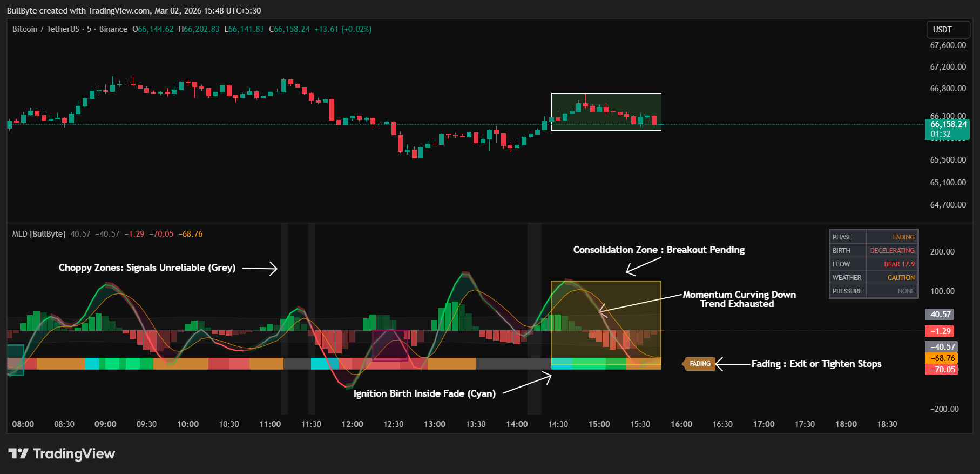The width and height of the screenshot is (980, 474).
Task: Click the 18:30 time axis label
Action: (887, 424)
